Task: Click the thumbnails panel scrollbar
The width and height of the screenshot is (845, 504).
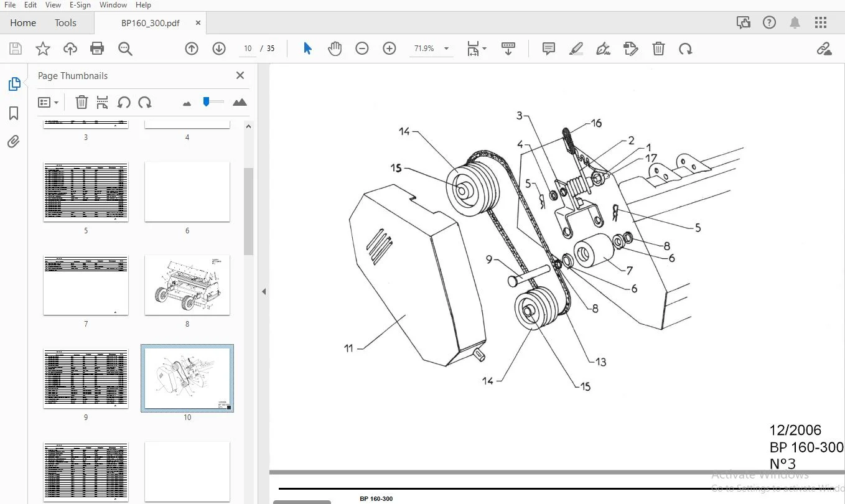Action: tap(248, 212)
